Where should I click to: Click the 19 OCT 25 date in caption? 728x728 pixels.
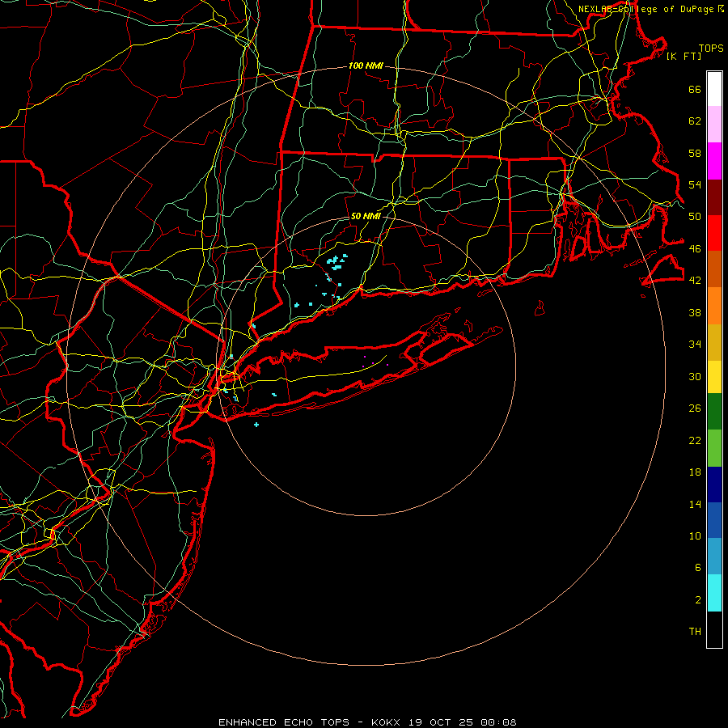pyautogui.click(x=441, y=722)
